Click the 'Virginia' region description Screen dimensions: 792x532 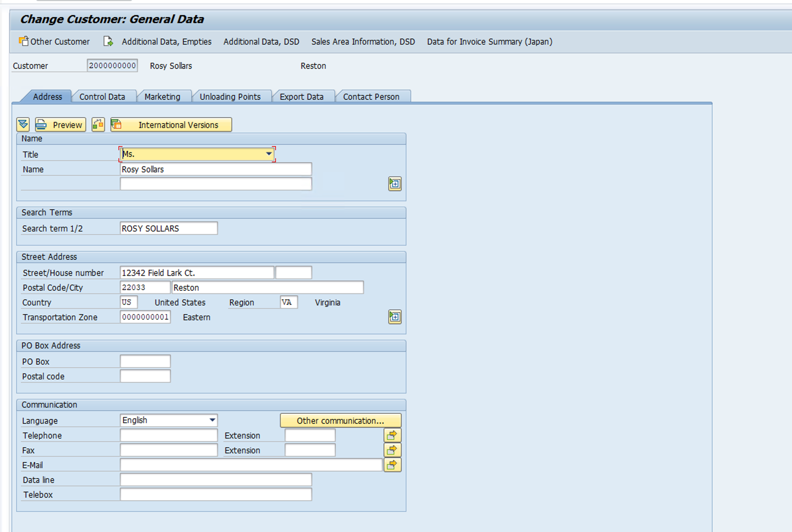pyautogui.click(x=327, y=302)
